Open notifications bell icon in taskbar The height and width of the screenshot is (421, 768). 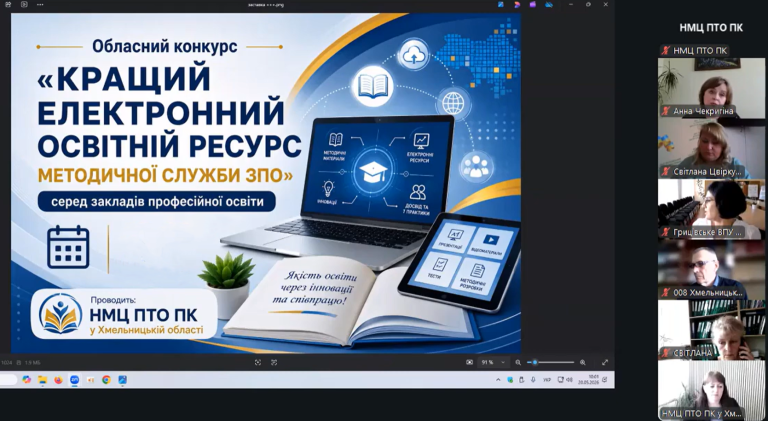(605, 379)
